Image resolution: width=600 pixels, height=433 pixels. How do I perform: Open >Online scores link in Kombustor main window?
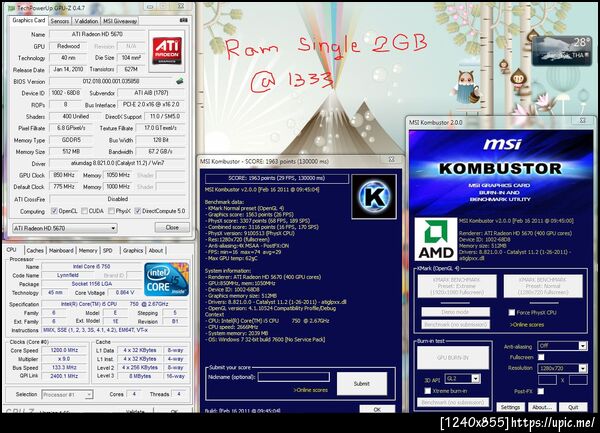point(527,325)
